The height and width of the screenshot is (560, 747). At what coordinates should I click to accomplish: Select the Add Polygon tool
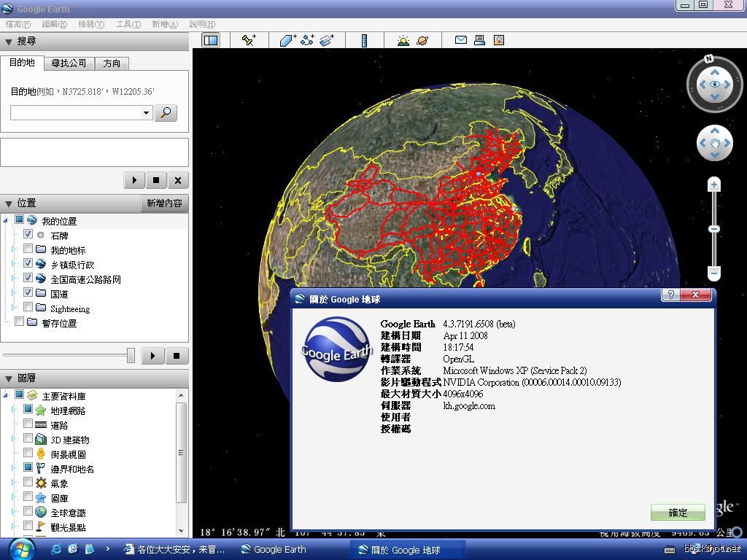tap(288, 40)
